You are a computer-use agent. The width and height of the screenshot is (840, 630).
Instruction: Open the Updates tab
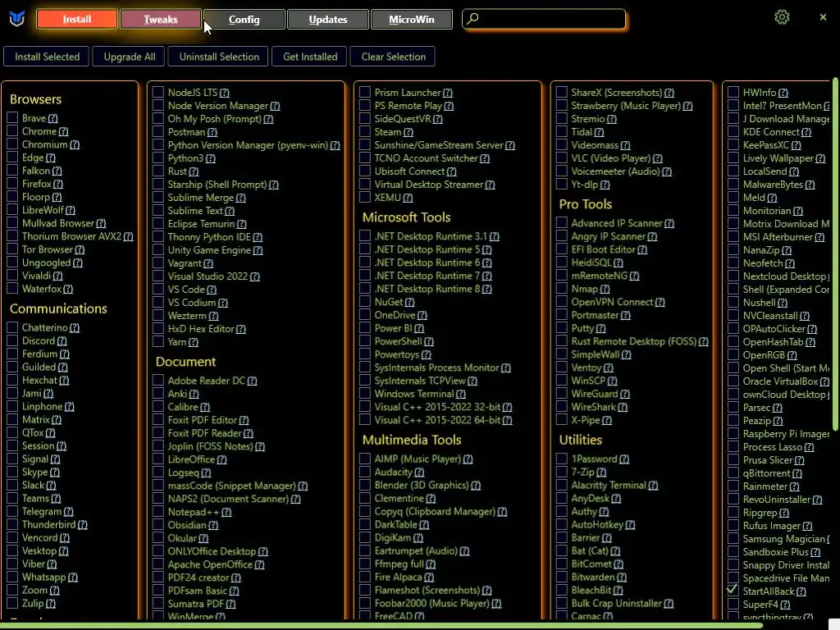tap(328, 20)
